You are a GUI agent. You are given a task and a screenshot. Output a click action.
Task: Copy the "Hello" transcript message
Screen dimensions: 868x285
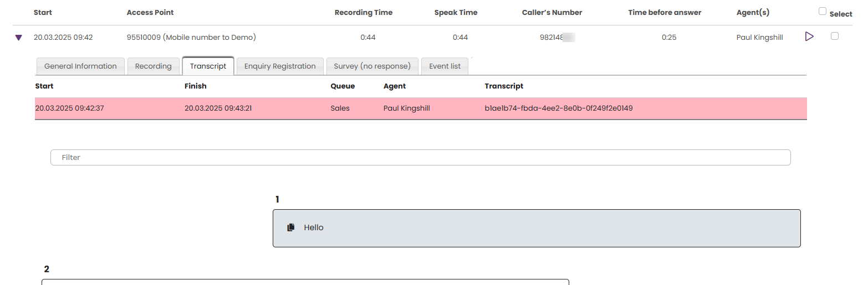[291, 227]
